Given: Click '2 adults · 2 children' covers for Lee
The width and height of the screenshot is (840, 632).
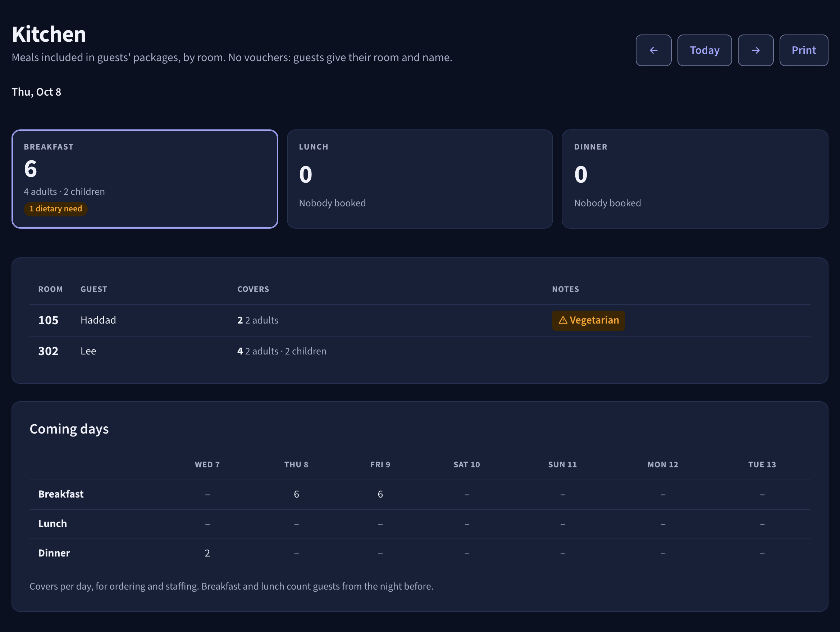Looking at the screenshot, I should (286, 351).
